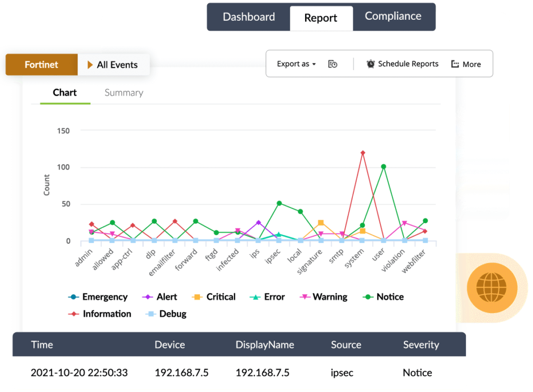The image size is (533, 392).
Task: Click the alarm clock Schedule Reports icon
Action: [371, 63]
